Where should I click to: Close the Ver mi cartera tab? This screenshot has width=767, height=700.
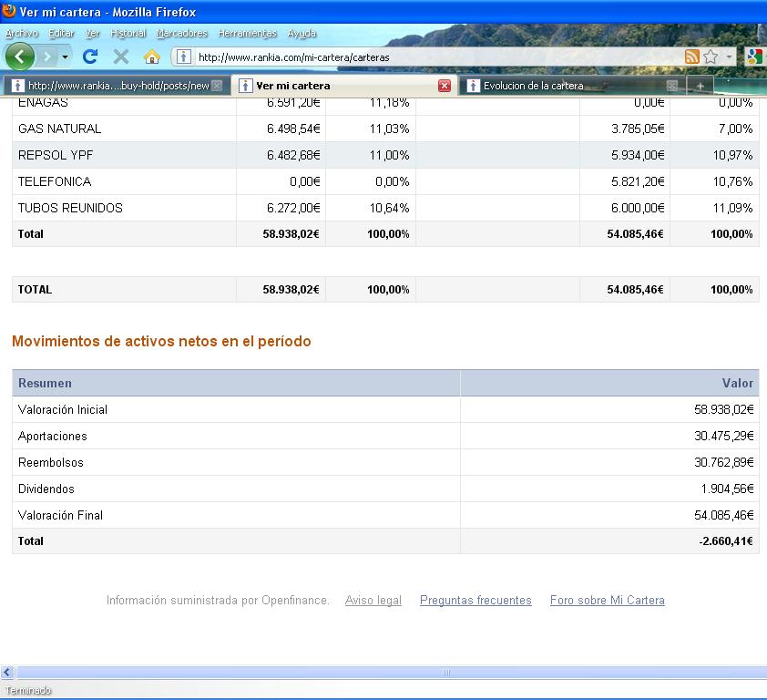(x=445, y=86)
